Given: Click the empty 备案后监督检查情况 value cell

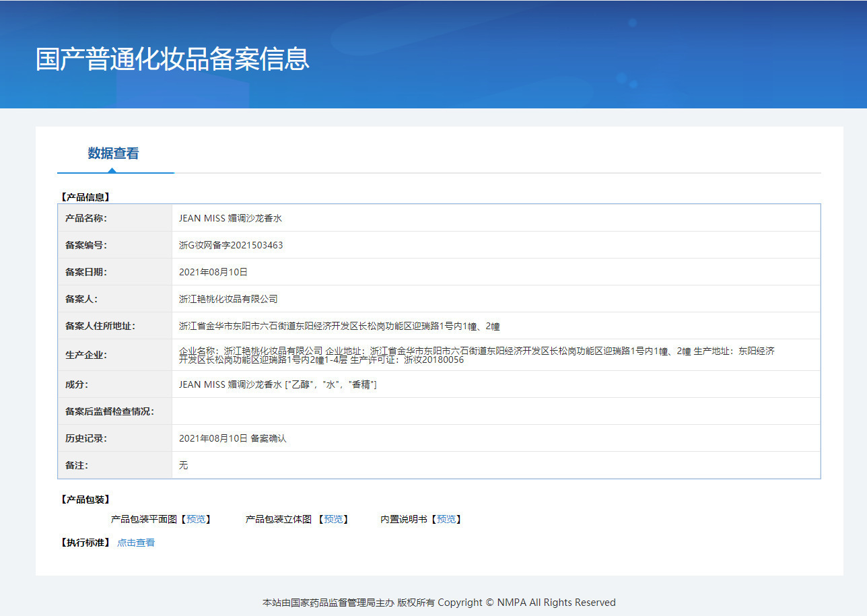Looking at the screenshot, I should 495,411.
